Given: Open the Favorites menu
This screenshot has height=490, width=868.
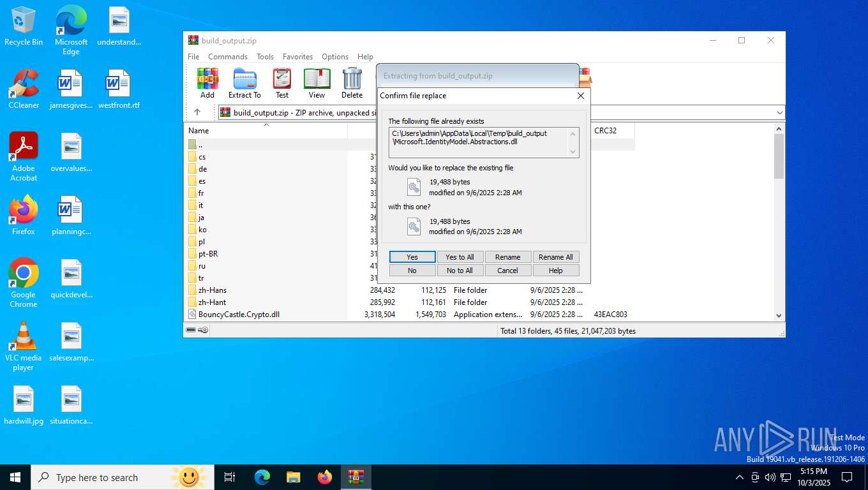Looking at the screenshot, I should pyautogui.click(x=297, y=57).
